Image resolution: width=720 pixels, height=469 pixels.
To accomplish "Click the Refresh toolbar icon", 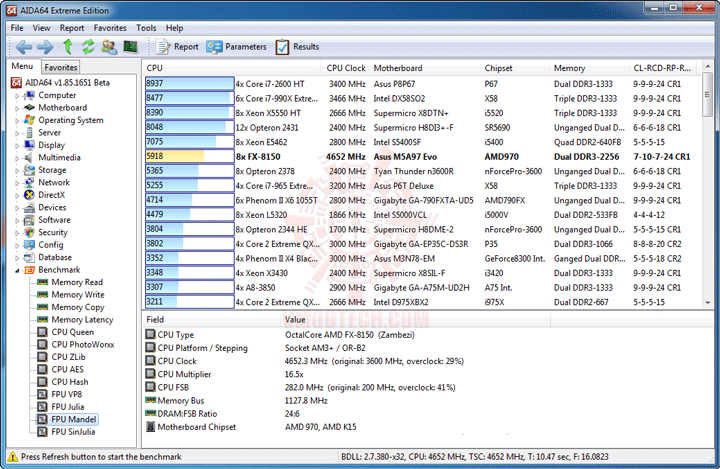I will click(88, 47).
